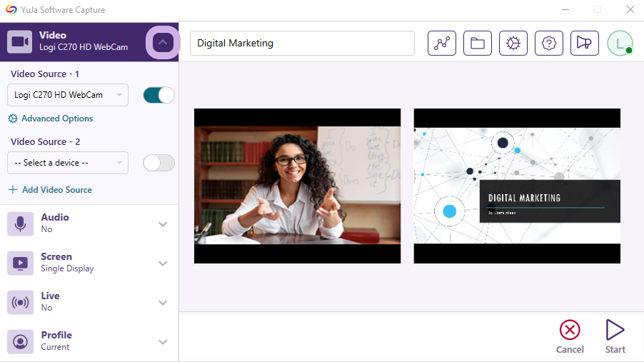The width and height of the screenshot is (644, 362).
Task: Open the user avatar profile icon
Action: pos(620,43)
